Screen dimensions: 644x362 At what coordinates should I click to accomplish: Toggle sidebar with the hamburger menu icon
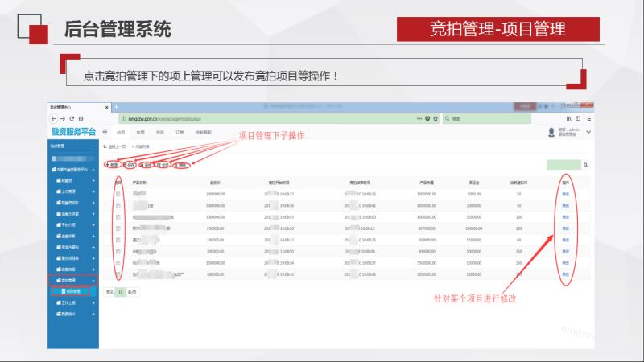pyautogui.click(x=105, y=131)
